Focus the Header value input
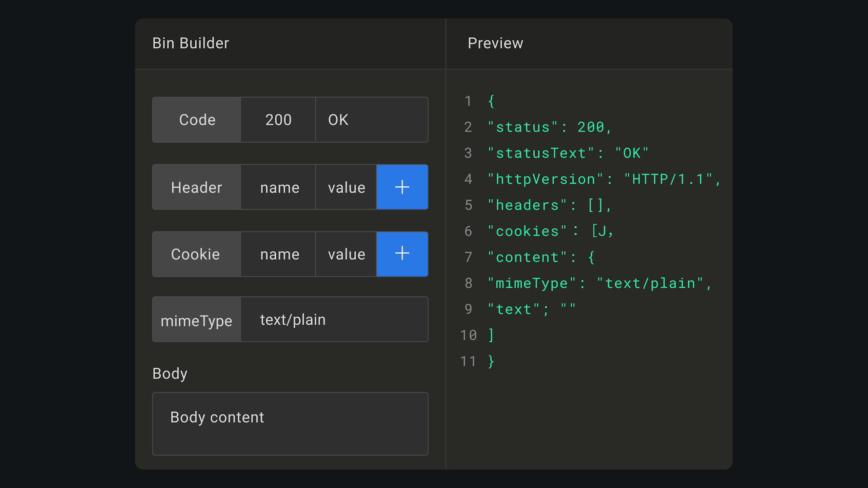This screenshot has width=868, height=488. click(346, 187)
